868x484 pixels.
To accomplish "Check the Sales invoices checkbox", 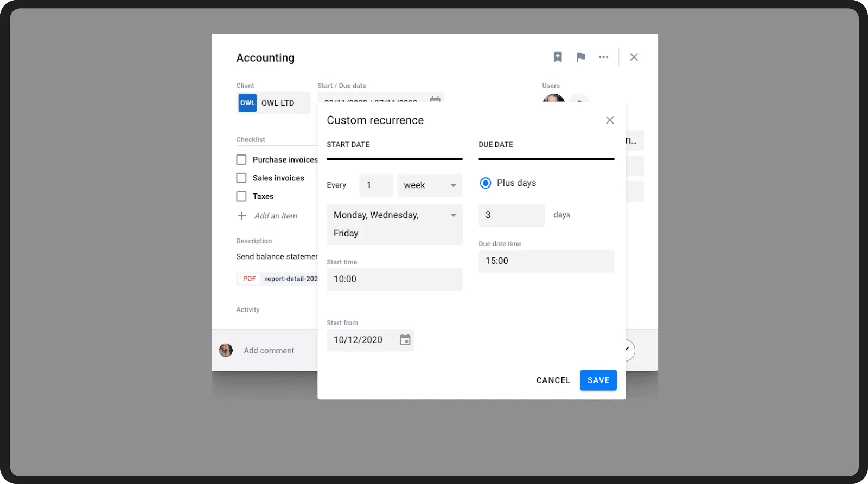I will (x=241, y=178).
